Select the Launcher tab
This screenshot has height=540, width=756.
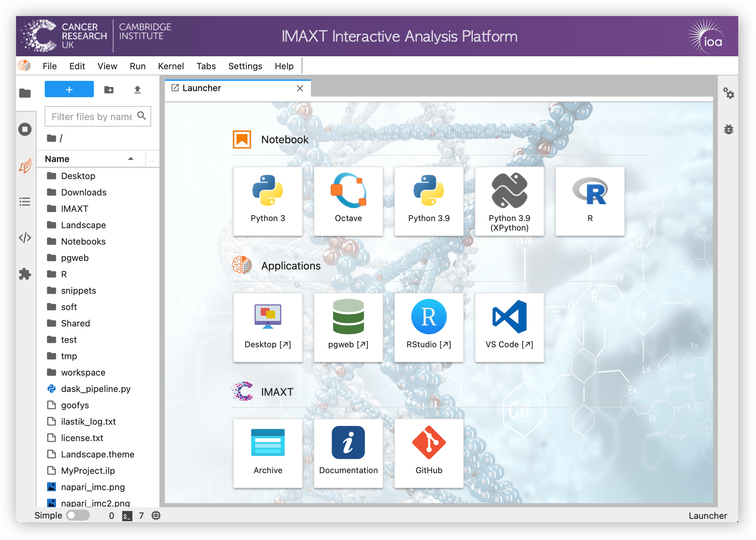pyautogui.click(x=202, y=88)
